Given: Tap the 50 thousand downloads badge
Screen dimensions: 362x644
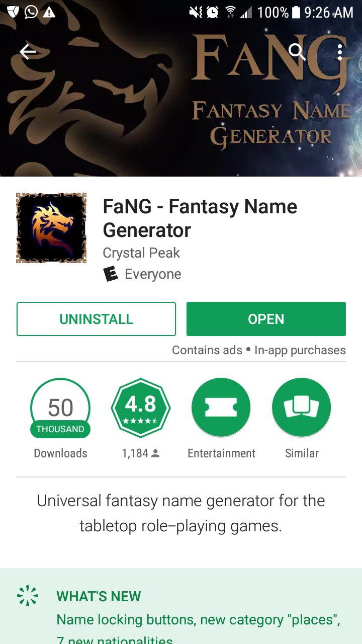Looking at the screenshot, I should point(60,408).
